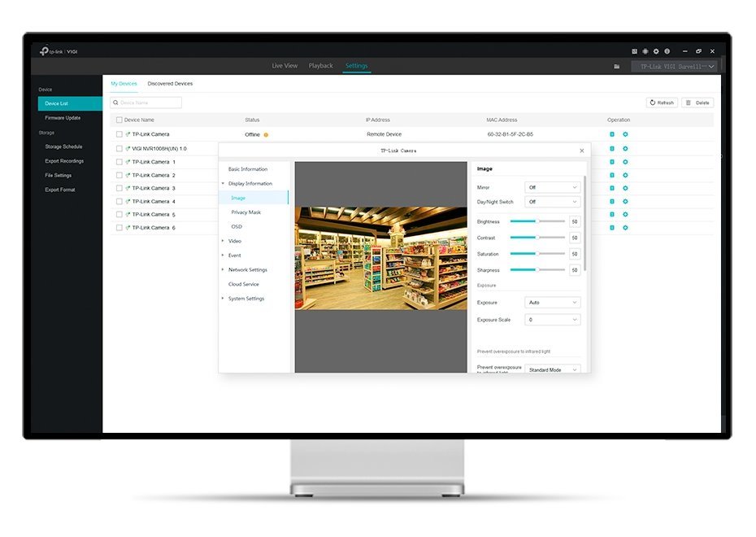Screen dimensions: 756x537
Task: Open the folder icon in the top bar
Action: point(617,66)
